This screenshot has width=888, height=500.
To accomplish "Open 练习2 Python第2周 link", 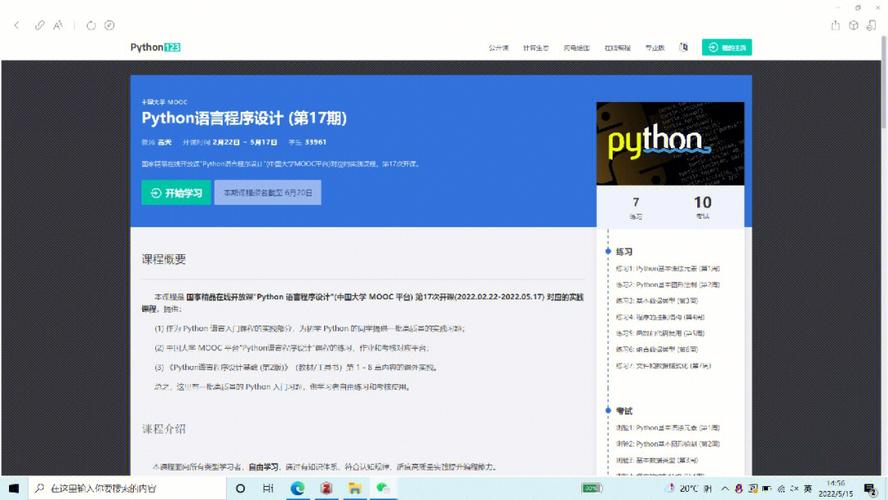I will click(668, 285).
